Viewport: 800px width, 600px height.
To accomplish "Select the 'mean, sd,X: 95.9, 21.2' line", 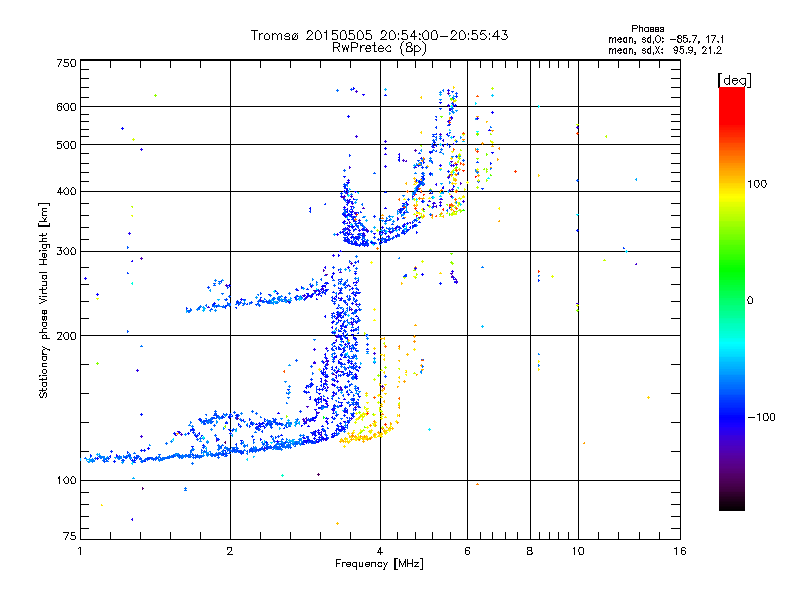I will coord(665,50).
